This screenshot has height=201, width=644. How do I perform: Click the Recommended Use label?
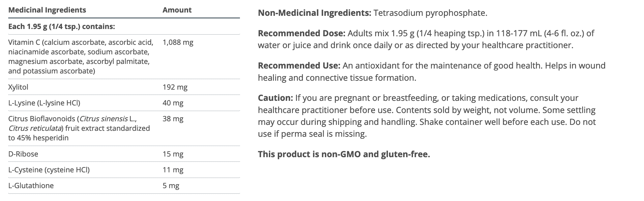[299, 66]
